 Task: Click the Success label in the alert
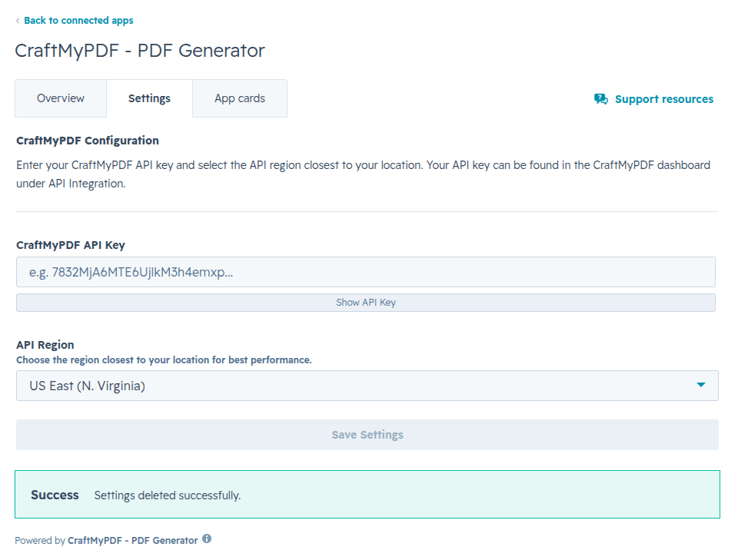(55, 495)
